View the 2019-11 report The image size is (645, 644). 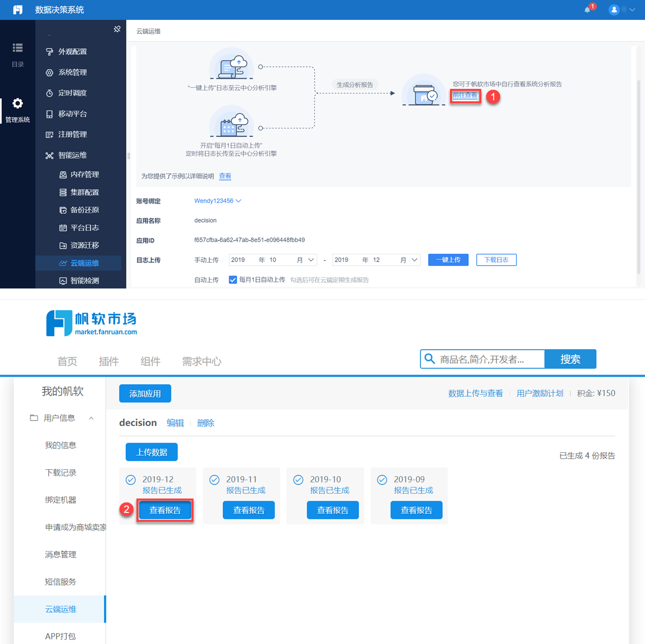tap(249, 510)
